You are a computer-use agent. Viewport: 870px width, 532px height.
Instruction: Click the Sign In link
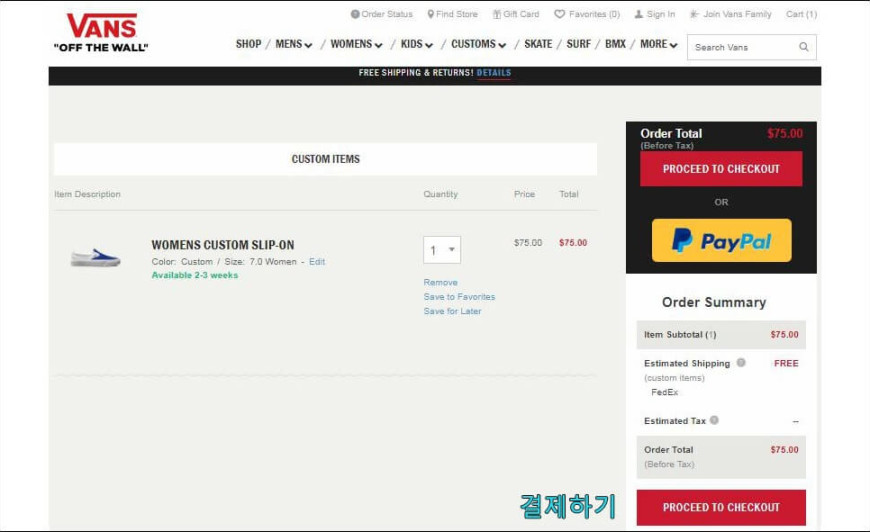[x=661, y=14]
